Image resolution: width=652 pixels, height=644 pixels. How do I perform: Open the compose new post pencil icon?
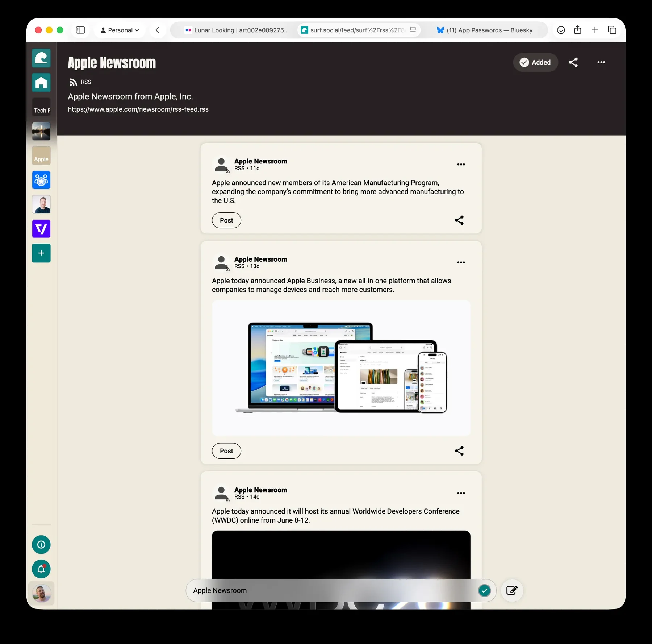coord(511,590)
